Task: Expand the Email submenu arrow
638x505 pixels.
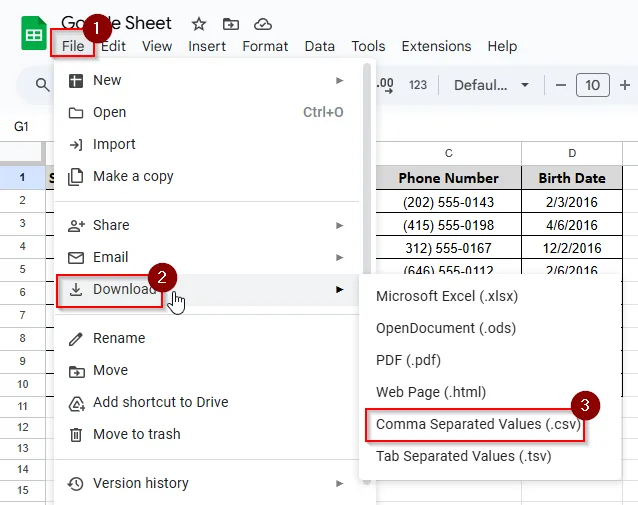Action: click(x=339, y=257)
